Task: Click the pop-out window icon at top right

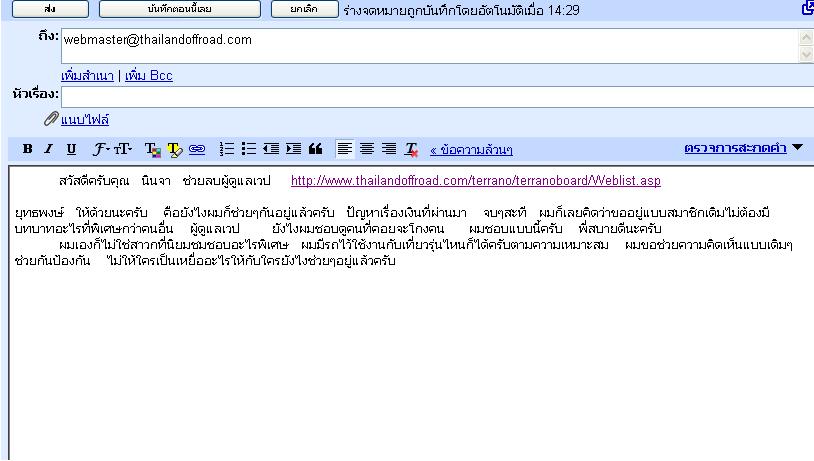Action: [808, 8]
